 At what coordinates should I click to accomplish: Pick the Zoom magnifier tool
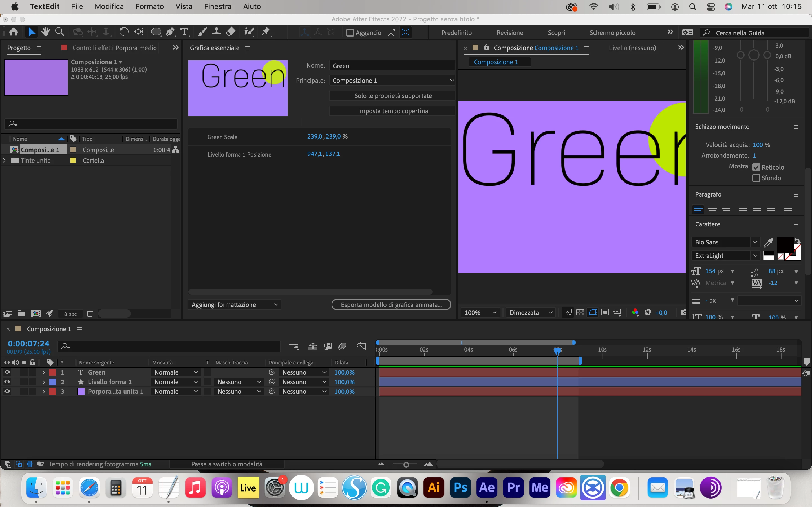(x=59, y=32)
